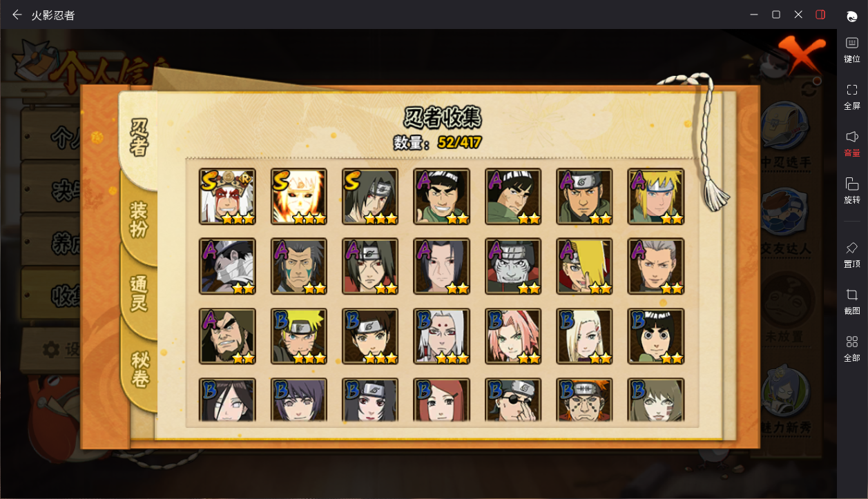The image size is (868, 499).
Task: Open the 键位 key mapping panel
Action: click(852, 50)
